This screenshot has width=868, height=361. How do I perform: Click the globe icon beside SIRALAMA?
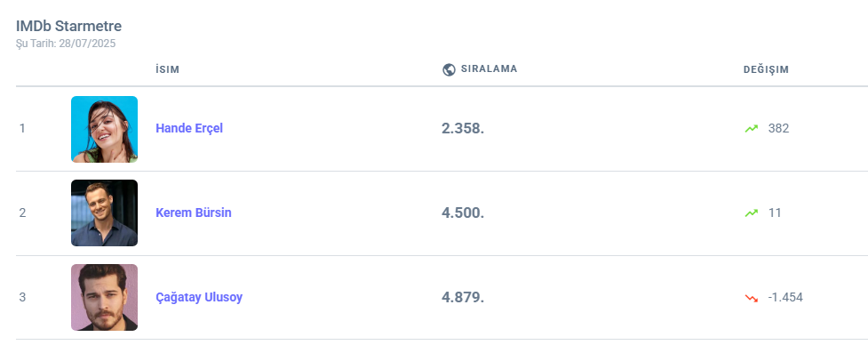coord(449,69)
